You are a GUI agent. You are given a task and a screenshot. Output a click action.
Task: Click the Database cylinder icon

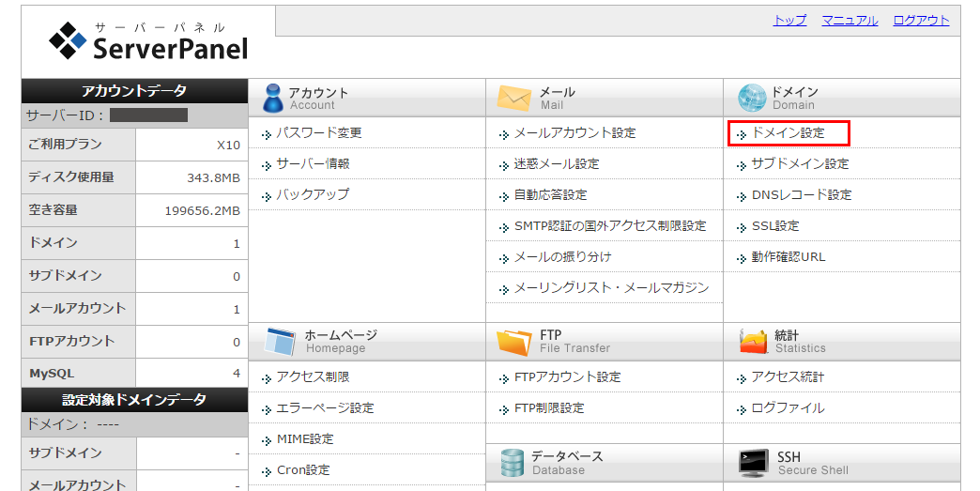pyautogui.click(x=512, y=463)
